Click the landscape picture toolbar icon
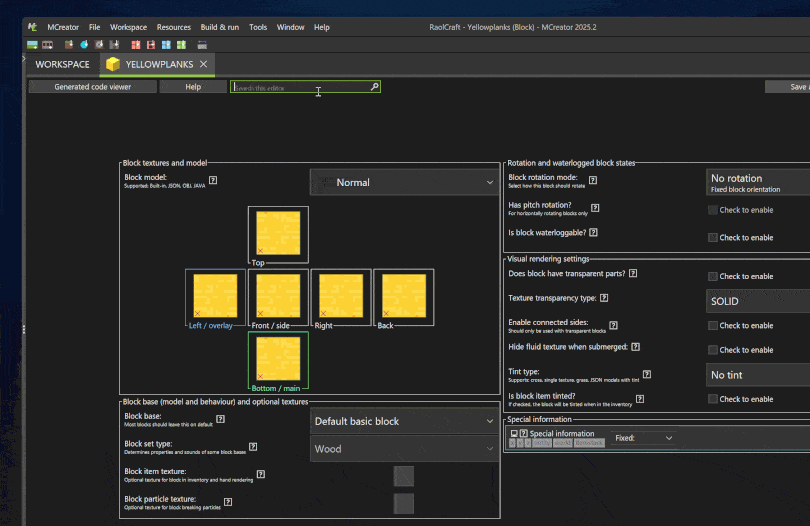The height and width of the screenshot is (526, 810). pyautogui.click(x=32, y=45)
